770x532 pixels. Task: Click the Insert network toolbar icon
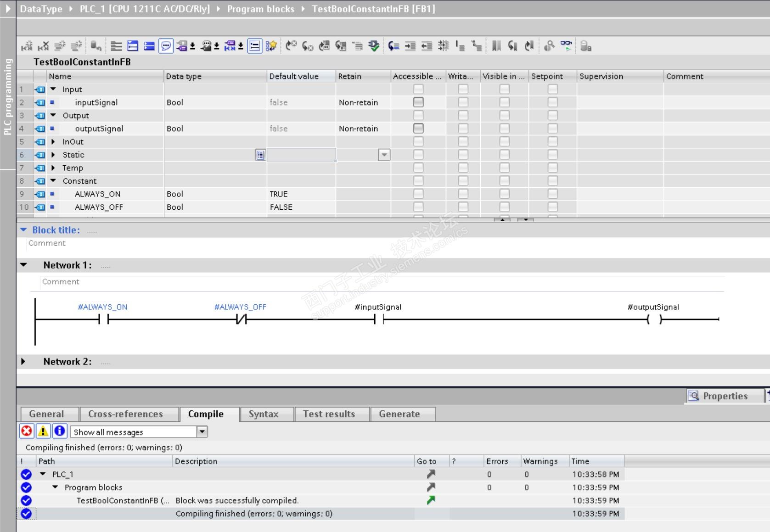point(27,46)
